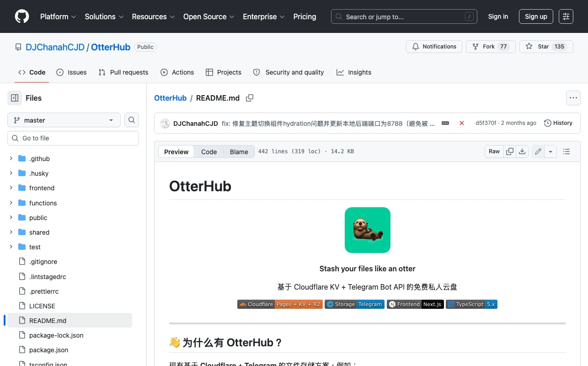Click the Sign up button
Viewport: 588px width, 366px height.
point(536,16)
